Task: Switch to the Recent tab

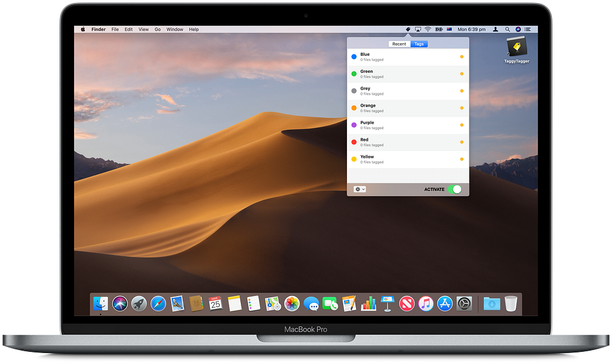Action: coord(399,44)
